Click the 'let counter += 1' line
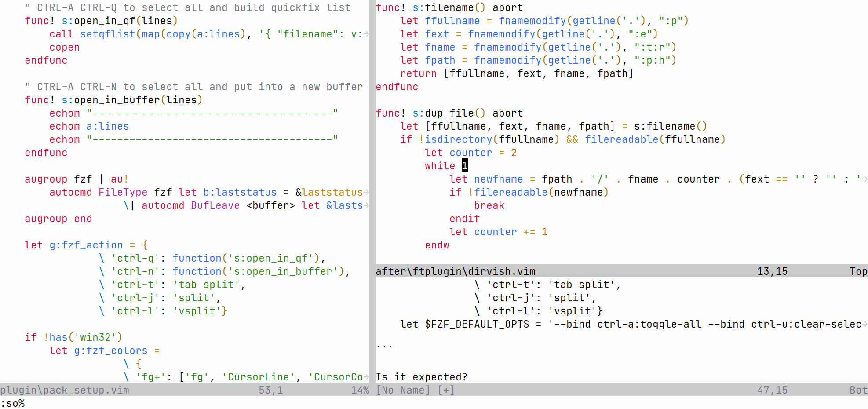The width and height of the screenshot is (868, 409). tap(499, 232)
